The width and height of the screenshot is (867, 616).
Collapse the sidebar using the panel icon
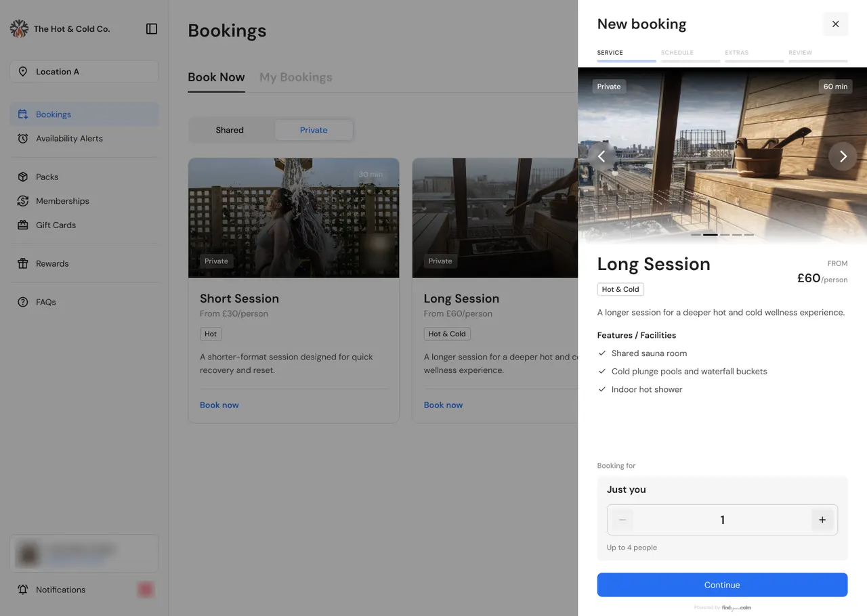(152, 28)
